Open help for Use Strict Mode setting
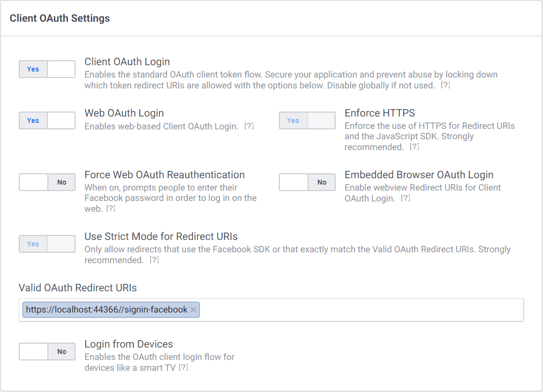Screen dimensions: 543x392 [154, 260]
